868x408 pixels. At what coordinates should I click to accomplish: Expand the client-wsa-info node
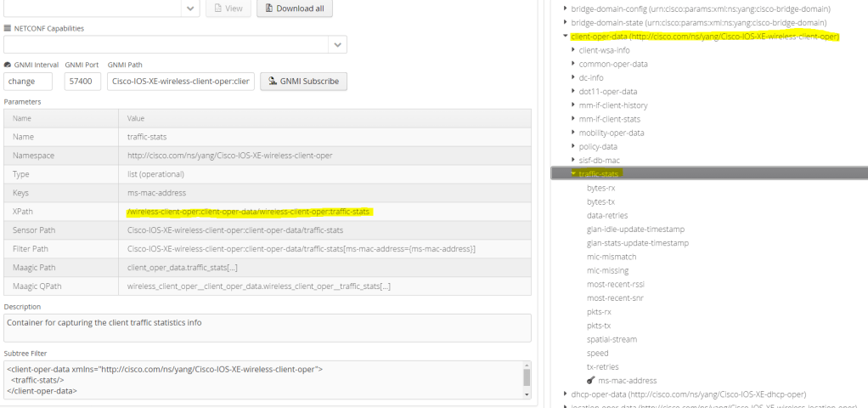[x=573, y=50]
